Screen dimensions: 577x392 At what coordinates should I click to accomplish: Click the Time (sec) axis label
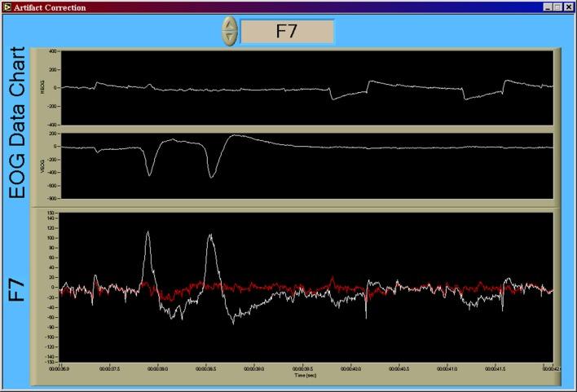[x=306, y=375]
